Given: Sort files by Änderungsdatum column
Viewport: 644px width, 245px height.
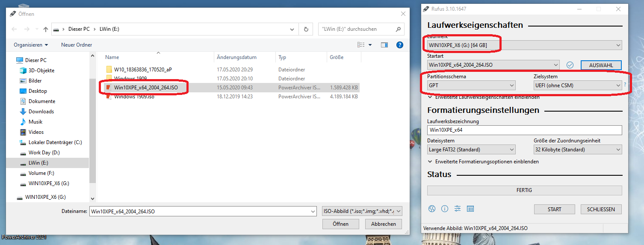Looking at the screenshot, I should click(245, 57).
